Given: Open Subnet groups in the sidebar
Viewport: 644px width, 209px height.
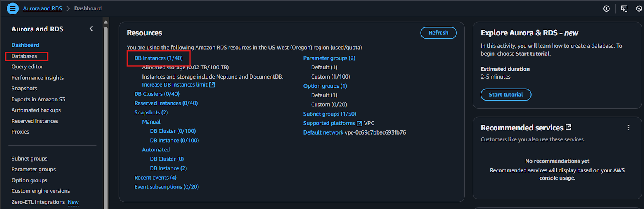Looking at the screenshot, I should click(x=29, y=159).
